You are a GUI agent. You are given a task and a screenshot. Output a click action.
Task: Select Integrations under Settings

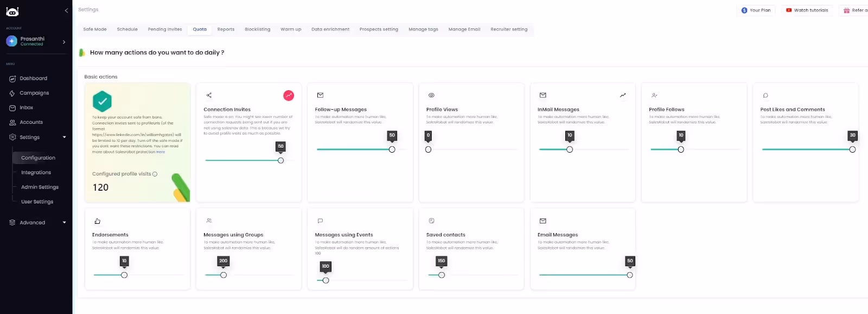[36, 172]
